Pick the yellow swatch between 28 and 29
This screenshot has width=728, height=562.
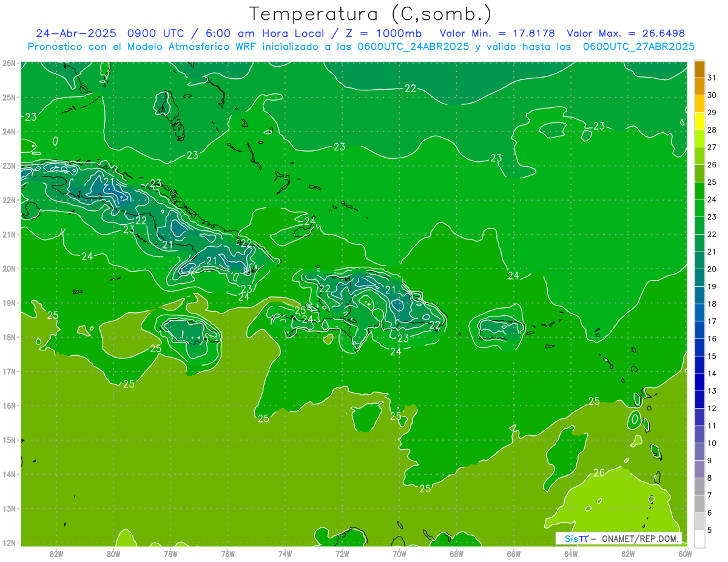pos(699,121)
